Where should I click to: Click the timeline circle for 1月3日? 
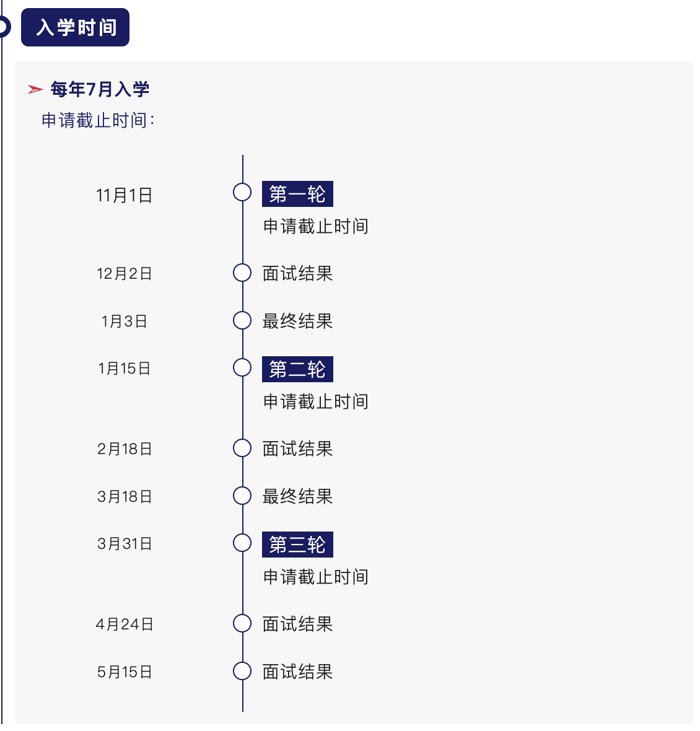(242, 320)
